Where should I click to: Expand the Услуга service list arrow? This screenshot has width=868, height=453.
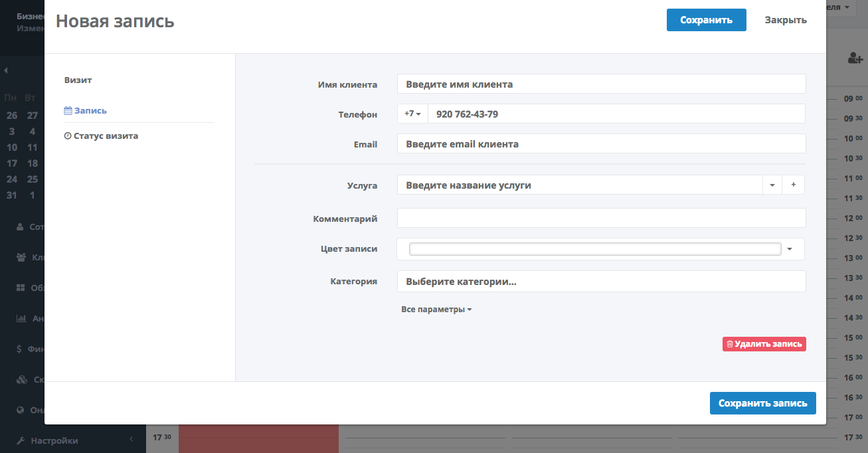[x=772, y=185]
